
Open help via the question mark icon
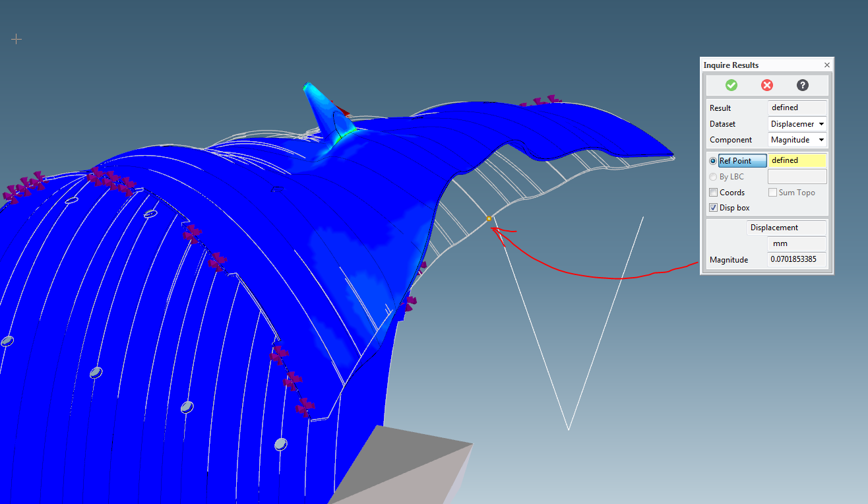[x=802, y=85]
